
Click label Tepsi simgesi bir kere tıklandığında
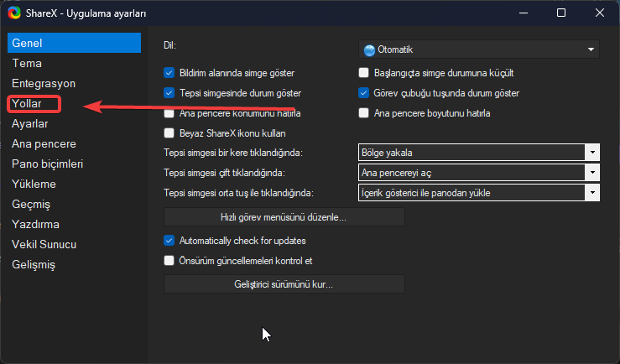click(233, 153)
